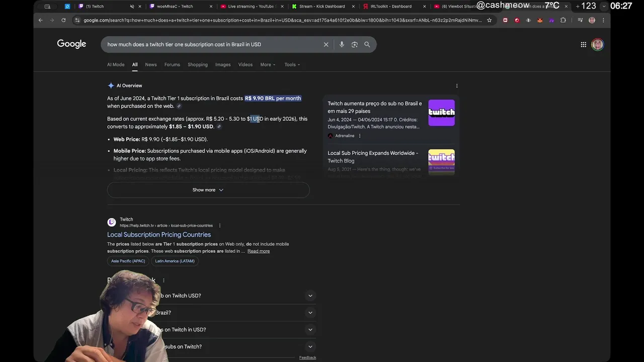Click the highlighted 'R$ 9.90 BRL per month' text

pyautogui.click(x=273, y=99)
